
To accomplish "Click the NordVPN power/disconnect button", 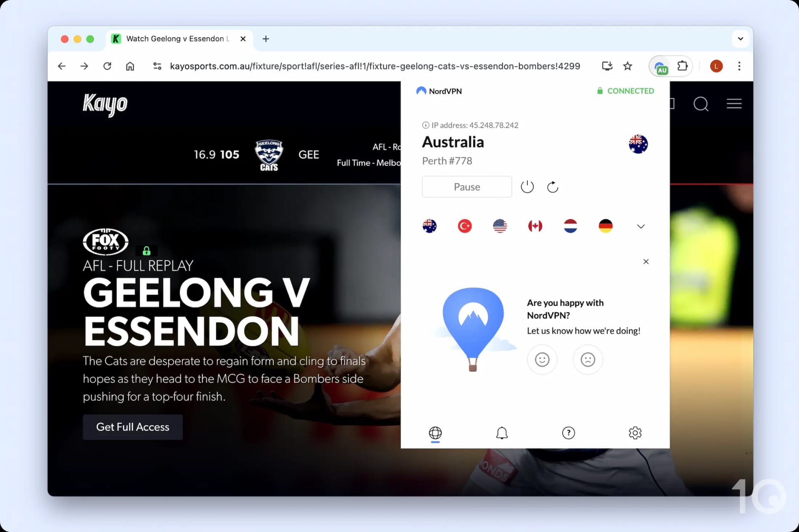I will click(526, 186).
